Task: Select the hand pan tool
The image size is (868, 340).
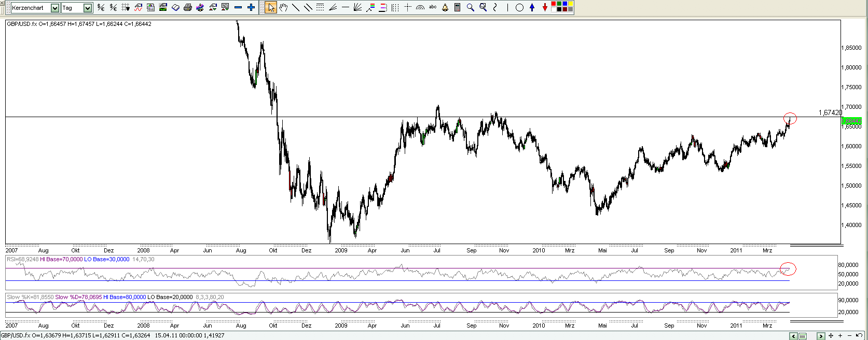Action: [283, 7]
